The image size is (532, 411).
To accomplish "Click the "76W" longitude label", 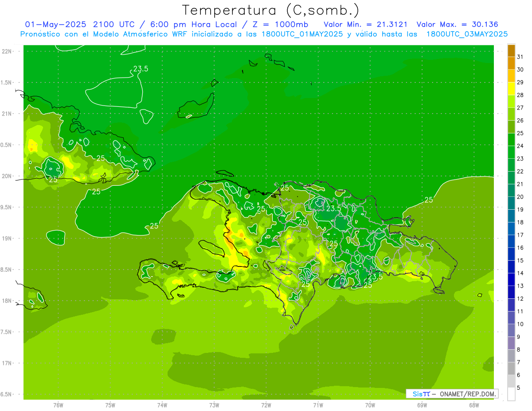I will tap(58, 405).
